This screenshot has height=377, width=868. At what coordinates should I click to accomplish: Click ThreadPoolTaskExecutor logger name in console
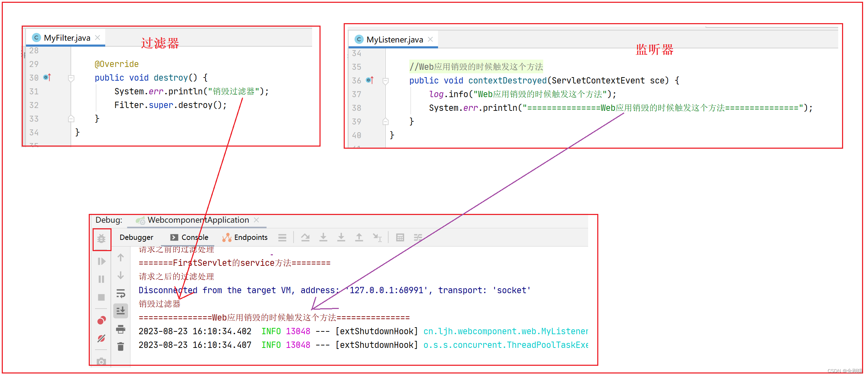coord(506,345)
